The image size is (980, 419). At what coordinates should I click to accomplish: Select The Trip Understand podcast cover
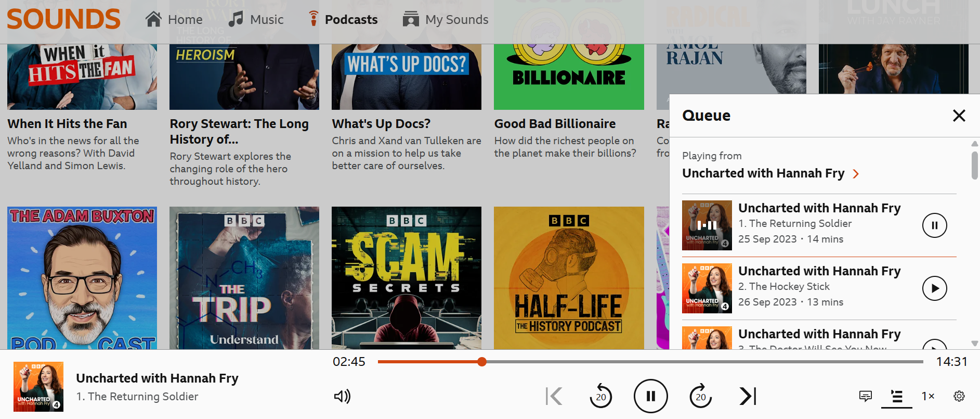(x=244, y=278)
